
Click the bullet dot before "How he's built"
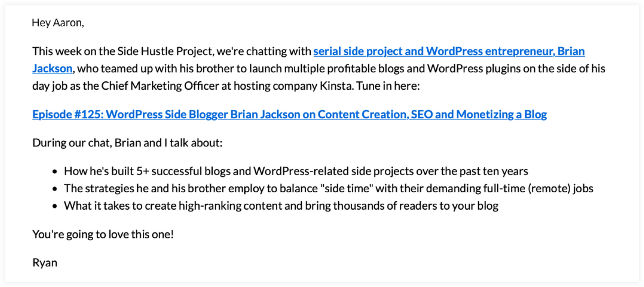(x=55, y=172)
